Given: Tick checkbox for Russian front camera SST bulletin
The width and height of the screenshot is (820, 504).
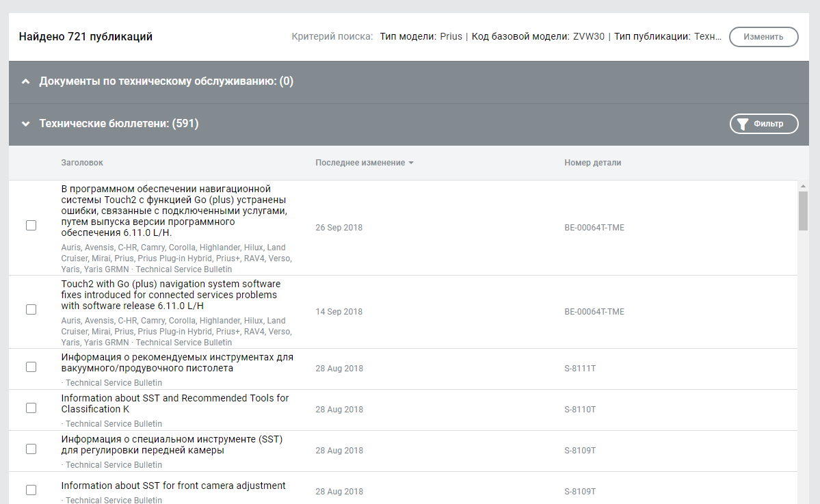Looking at the screenshot, I should [x=31, y=449].
